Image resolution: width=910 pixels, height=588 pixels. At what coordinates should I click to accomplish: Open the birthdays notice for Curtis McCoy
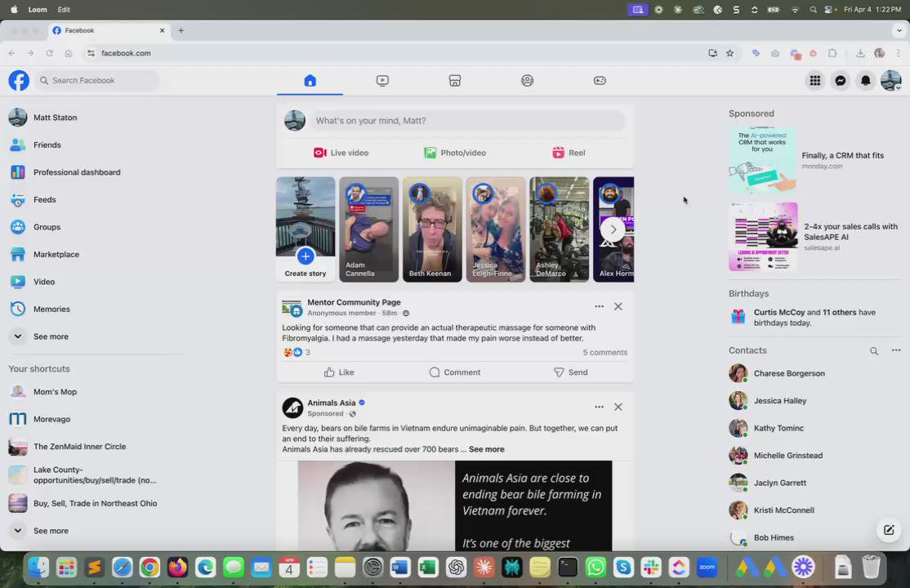pos(813,318)
